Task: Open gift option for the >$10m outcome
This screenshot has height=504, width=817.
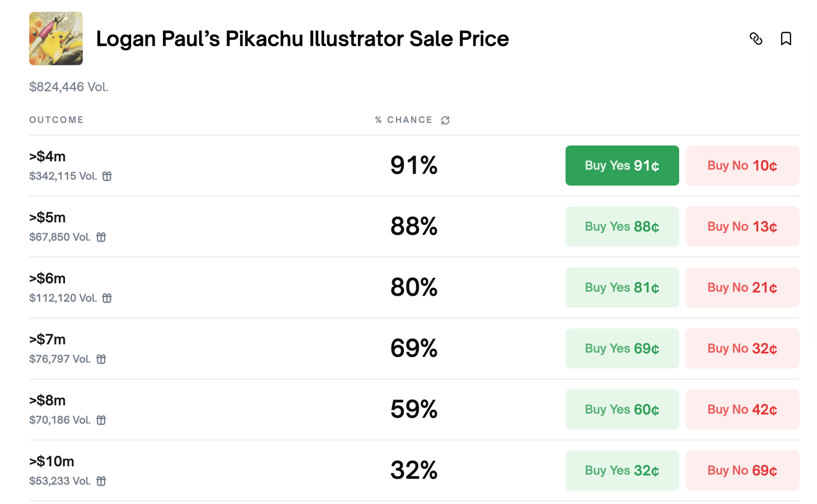Action: (101, 481)
